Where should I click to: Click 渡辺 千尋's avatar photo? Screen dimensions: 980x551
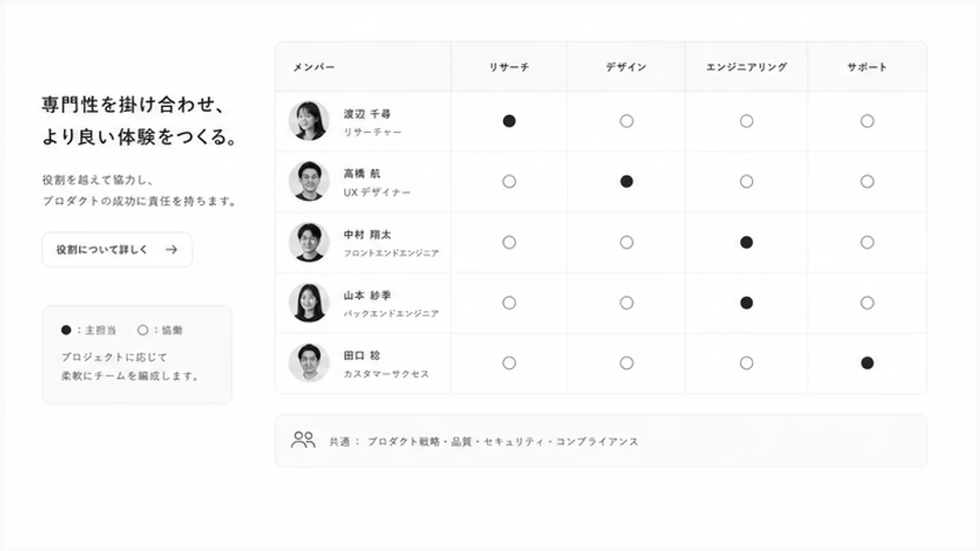(x=309, y=121)
